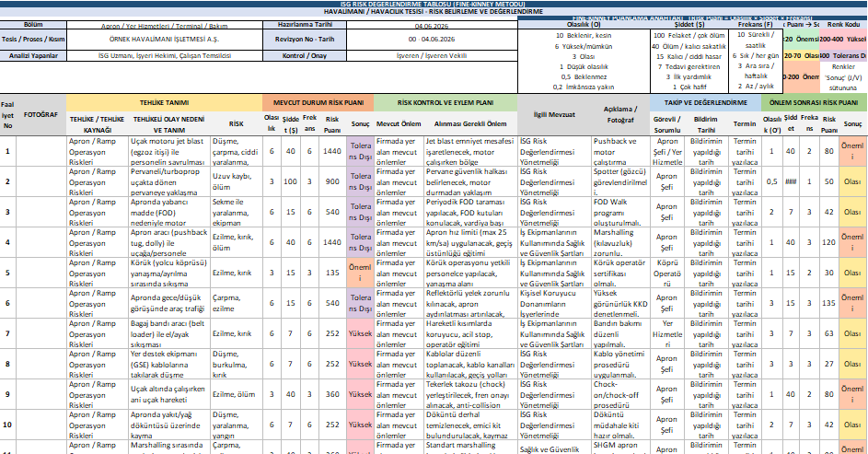Select 'FOD Walk programı oluşturulmalı' cell
This screenshot has width=868, height=454.
pyautogui.click(x=620, y=212)
